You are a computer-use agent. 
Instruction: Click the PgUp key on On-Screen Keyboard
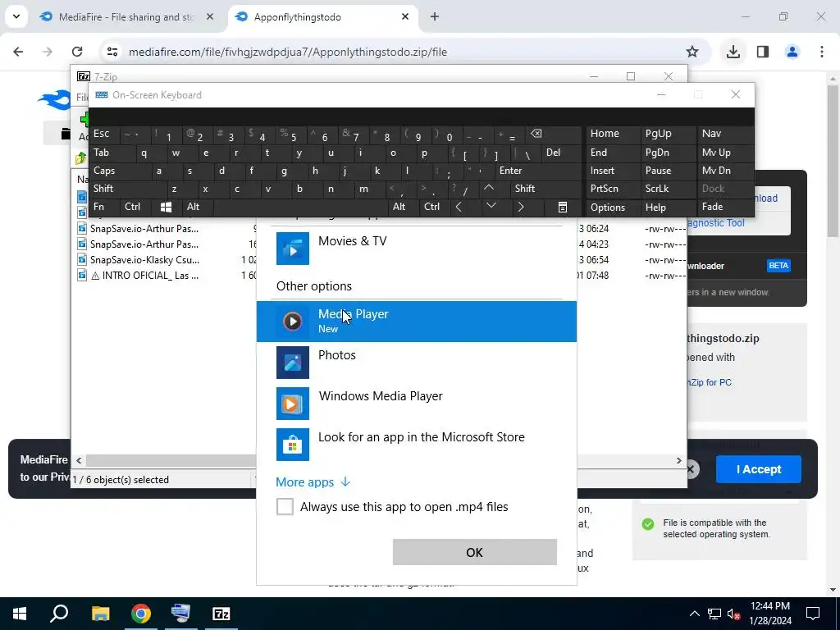coord(668,134)
